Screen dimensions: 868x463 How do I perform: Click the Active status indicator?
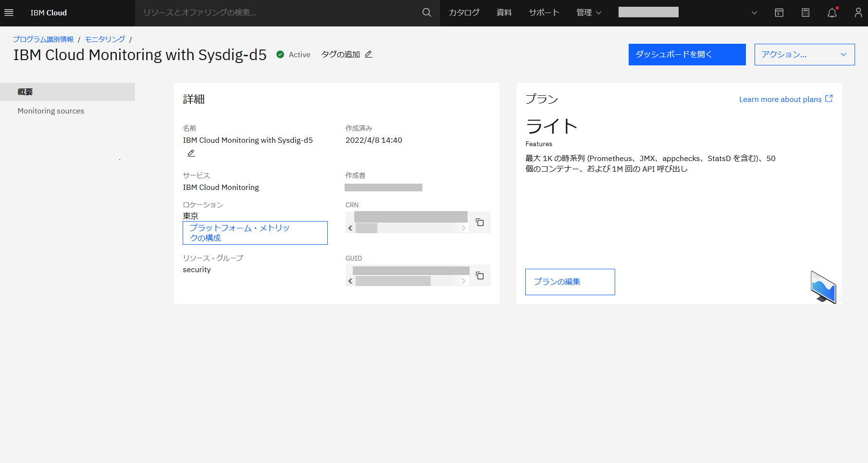[293, 55]
